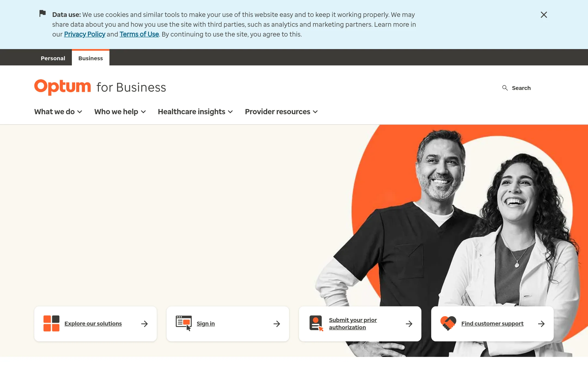Click the magnifying glass search icon
Screen dimensions: 588x368
(505, 88)
